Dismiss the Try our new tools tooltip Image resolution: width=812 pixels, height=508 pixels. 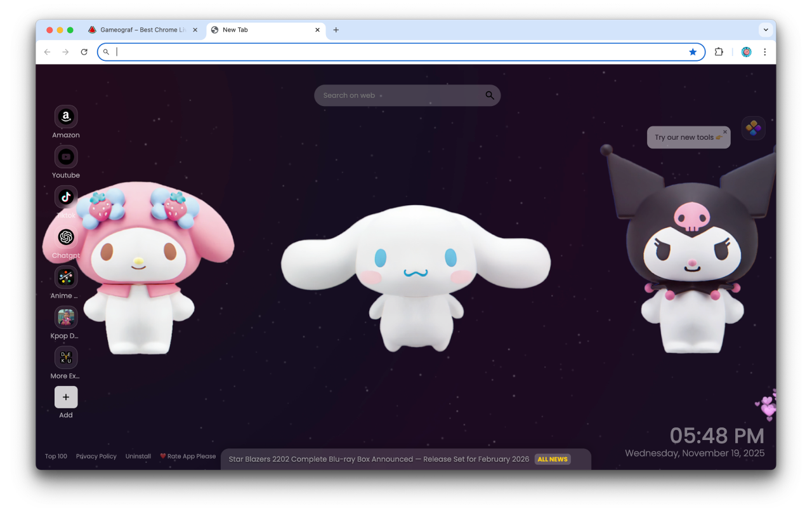tap(725, 132)
